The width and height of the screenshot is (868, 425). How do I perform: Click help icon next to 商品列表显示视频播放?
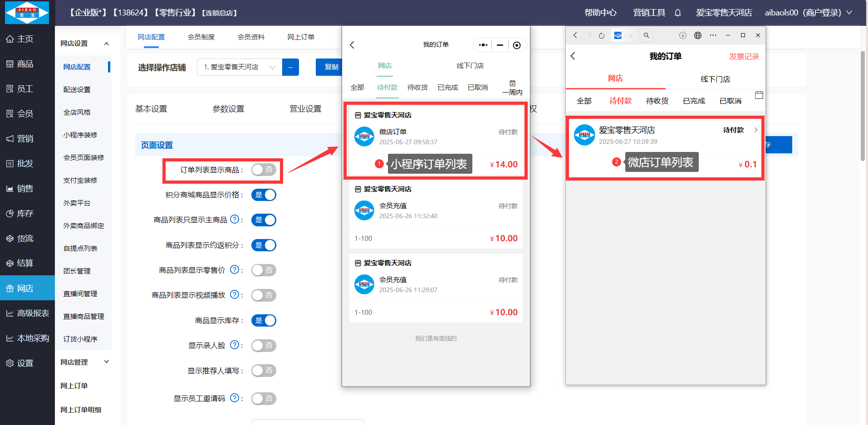point(235,295)
